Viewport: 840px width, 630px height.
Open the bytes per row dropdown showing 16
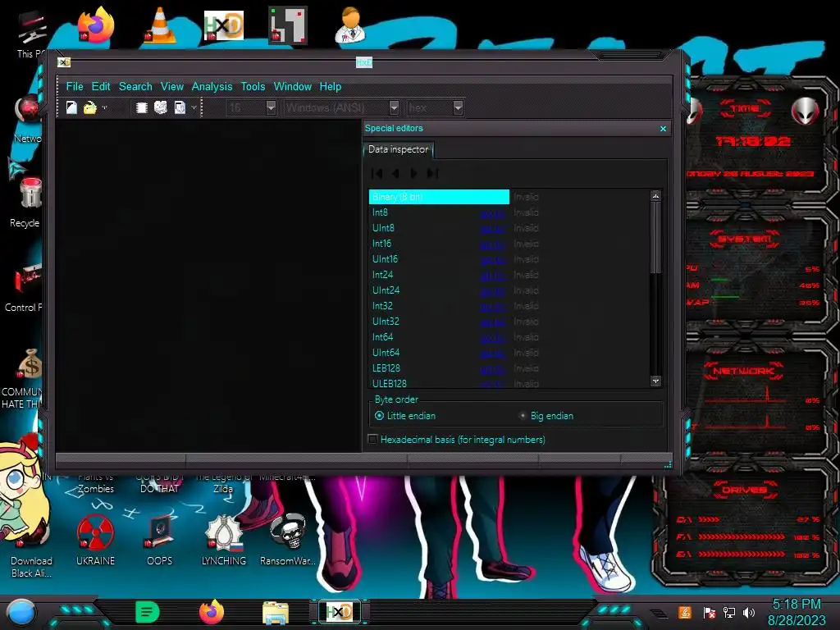coord(271,107)
